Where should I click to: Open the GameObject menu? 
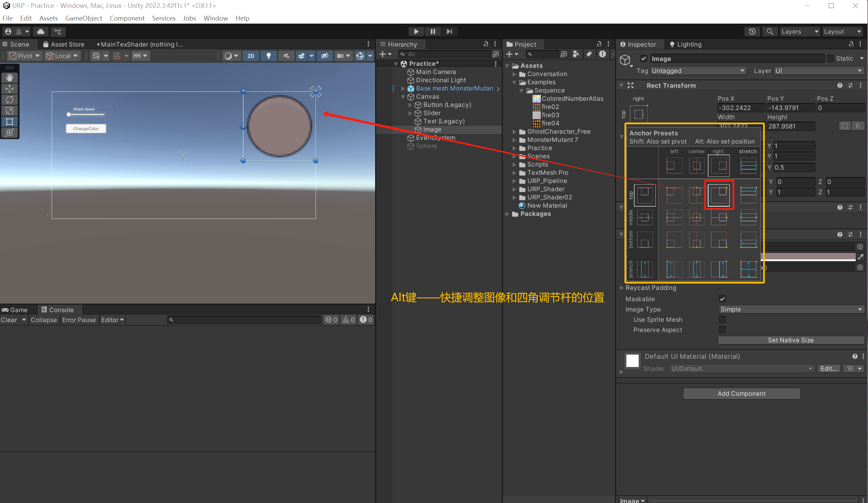[84, 18]
